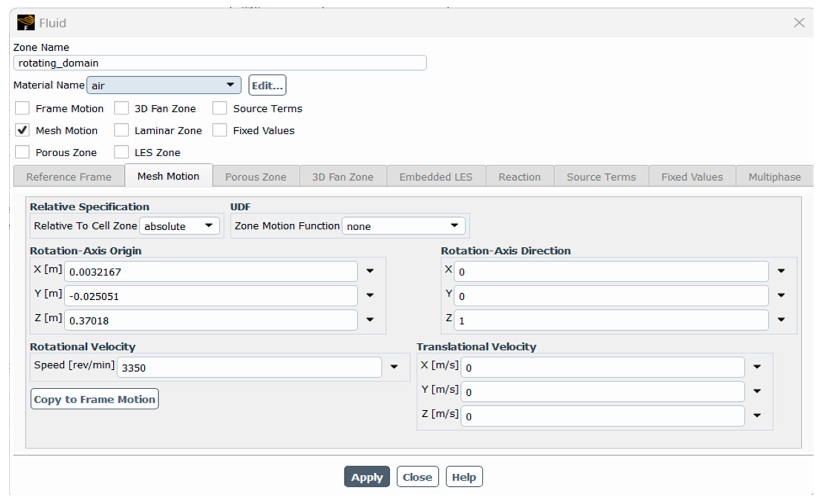Open Relative To Cell Zone dropdown
The image size is (824, 504).
[179, 226]
